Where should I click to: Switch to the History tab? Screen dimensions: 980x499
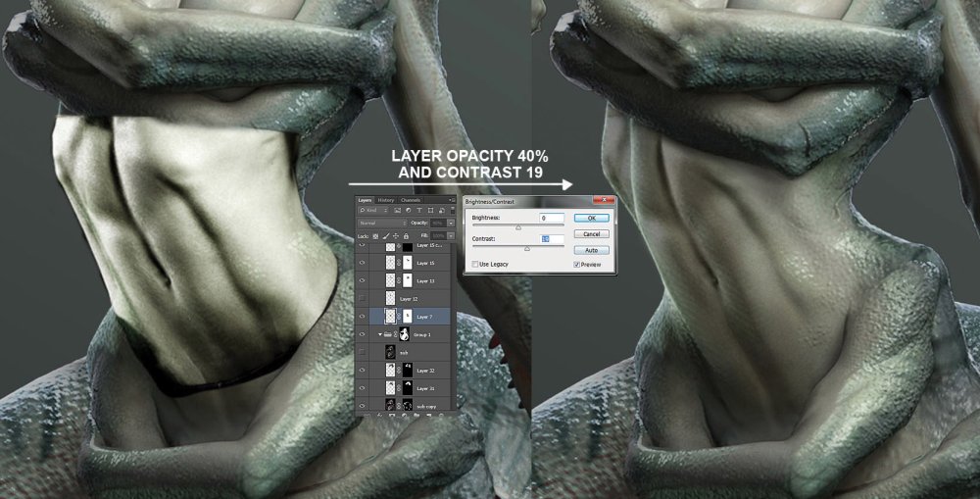[x=385, y=200]
